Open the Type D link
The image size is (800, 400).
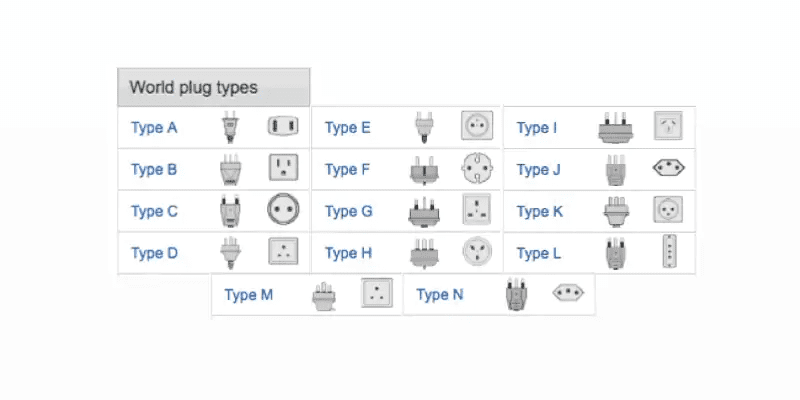pyautogui.click(x=154, y=253)
